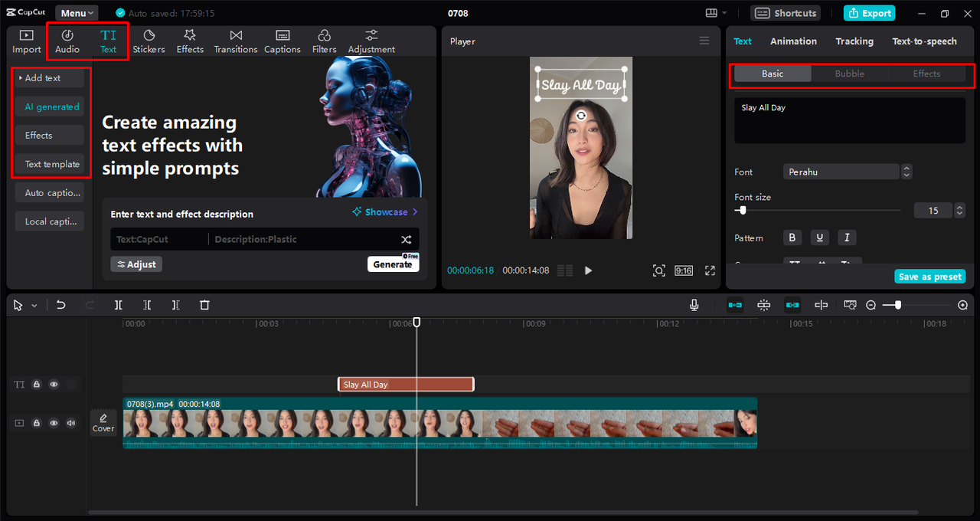
Task: Toggle Italic text pattern
Action: pyautogui.click(x=847, y=238)
